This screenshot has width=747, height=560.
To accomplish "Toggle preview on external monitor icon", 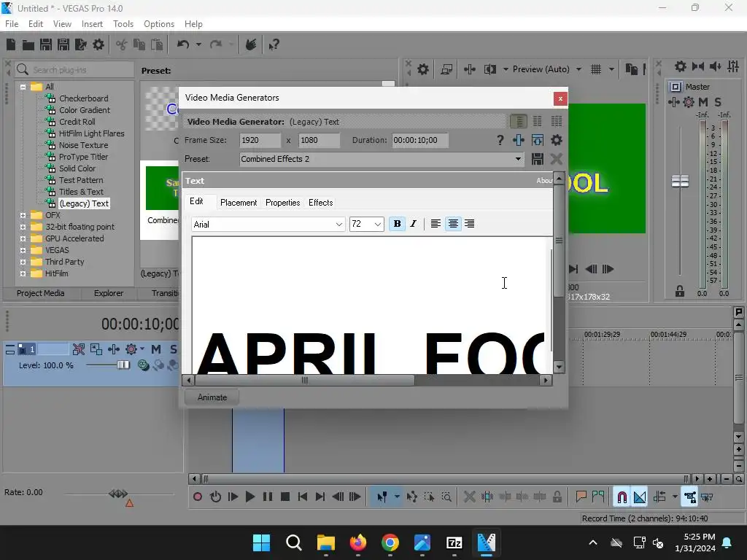I will (446, 69).
